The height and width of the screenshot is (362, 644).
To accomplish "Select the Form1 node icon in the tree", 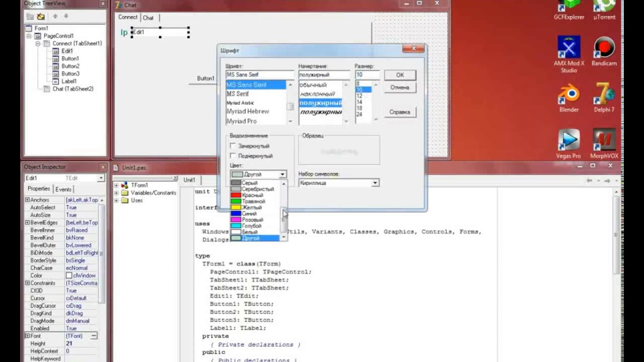I will point(29,29).
